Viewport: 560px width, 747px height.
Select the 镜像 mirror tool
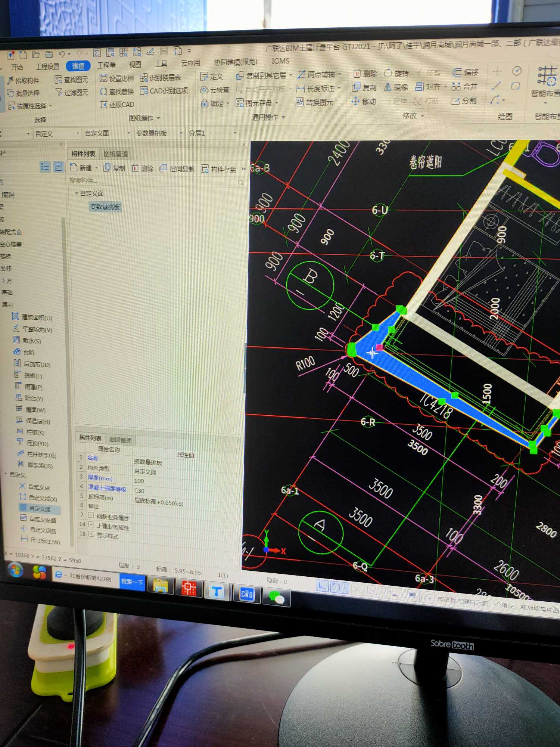[x=396, y=87]
